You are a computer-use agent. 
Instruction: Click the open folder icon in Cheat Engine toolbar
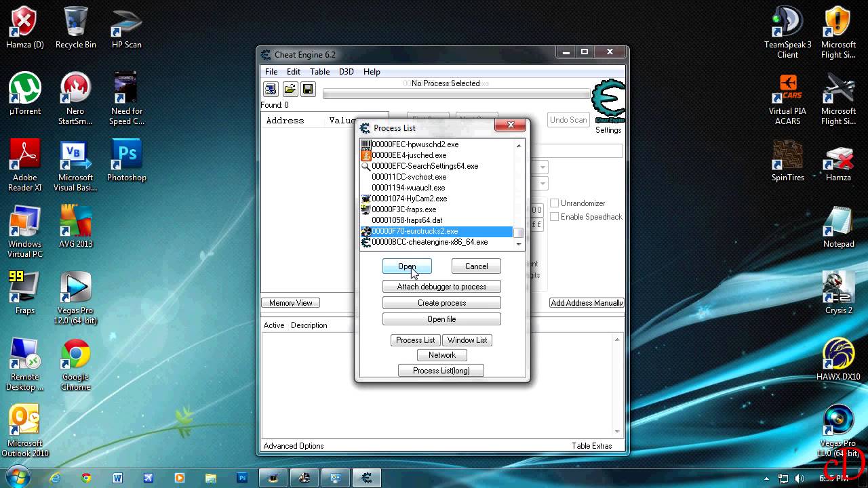(x=290, y=89)
